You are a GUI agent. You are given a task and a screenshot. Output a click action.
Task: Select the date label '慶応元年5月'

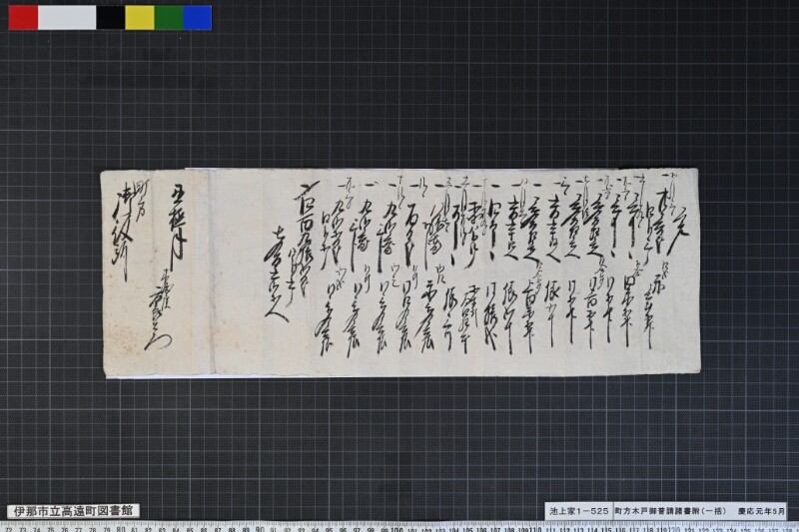tap(761, 511)
